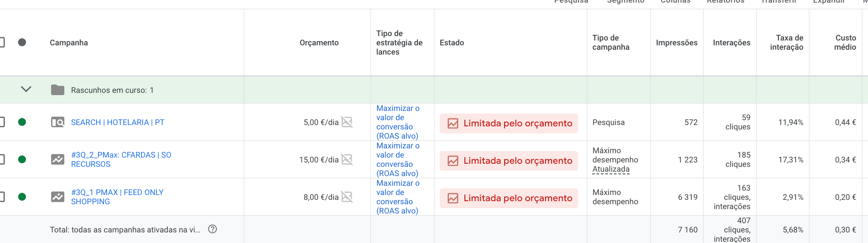Open the SEARCH | HOTELARIA | PT campaign link
Viewport: 868px width, 243px height.
(118, 122)
